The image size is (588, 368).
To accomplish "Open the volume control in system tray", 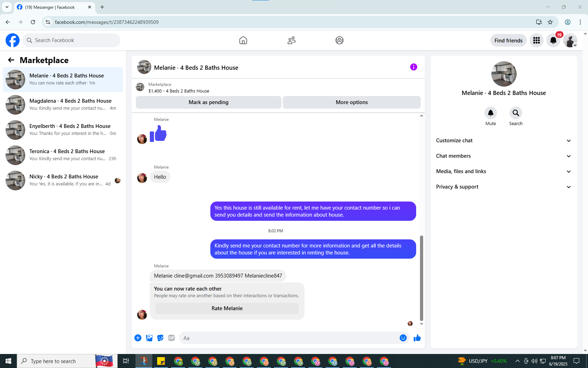I will coord(534,361).
